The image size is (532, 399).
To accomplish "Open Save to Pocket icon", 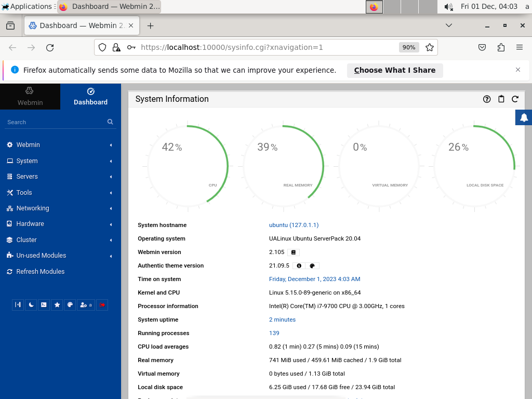I will (x=482, y=47).
